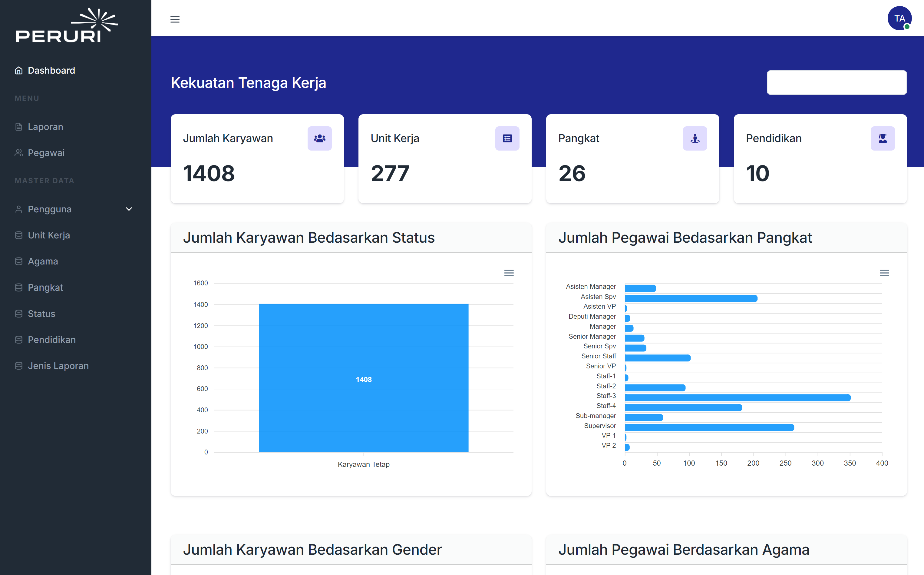Open Agama master data
Viewport: 924px width, 575px height.
43,261
